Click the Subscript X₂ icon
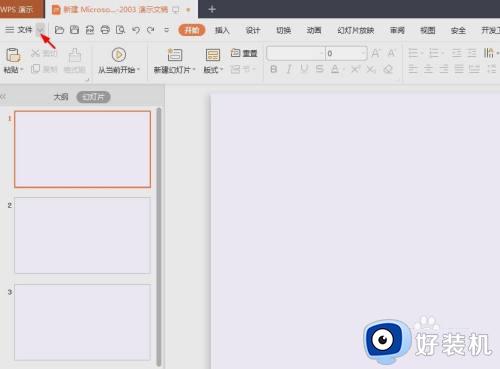Screen dimensions: 500x369 tap(371, 69)
